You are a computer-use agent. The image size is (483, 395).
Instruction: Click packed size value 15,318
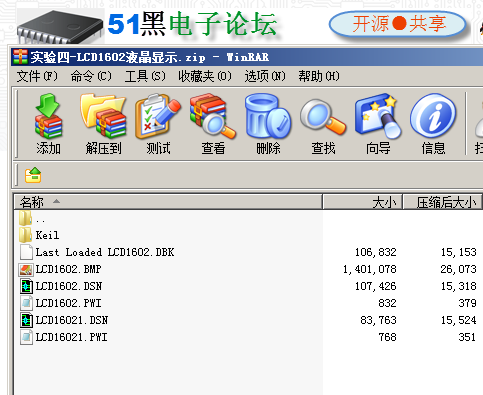pos(458,286)
